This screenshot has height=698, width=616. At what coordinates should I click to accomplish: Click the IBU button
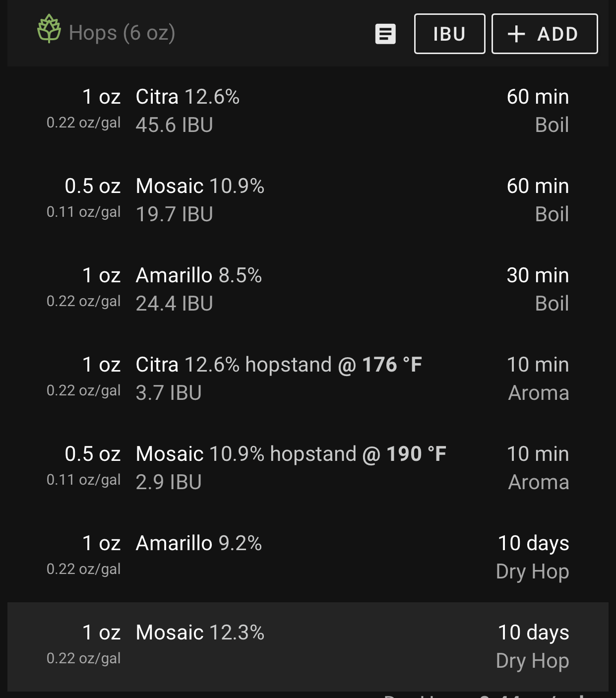pyautogui.click(x=449, y=34)
